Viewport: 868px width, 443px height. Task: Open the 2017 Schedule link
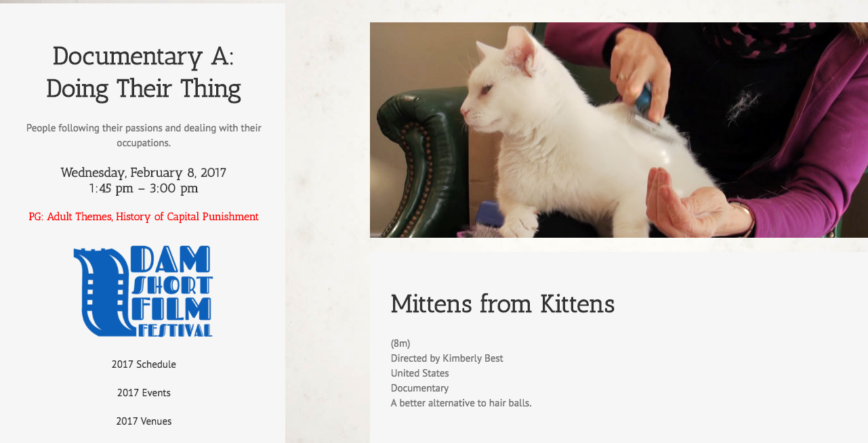144,364
